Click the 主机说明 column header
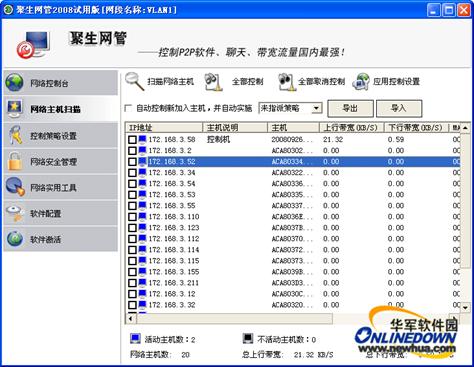Viewport: 474px width, 367px height. click(235, 128)
